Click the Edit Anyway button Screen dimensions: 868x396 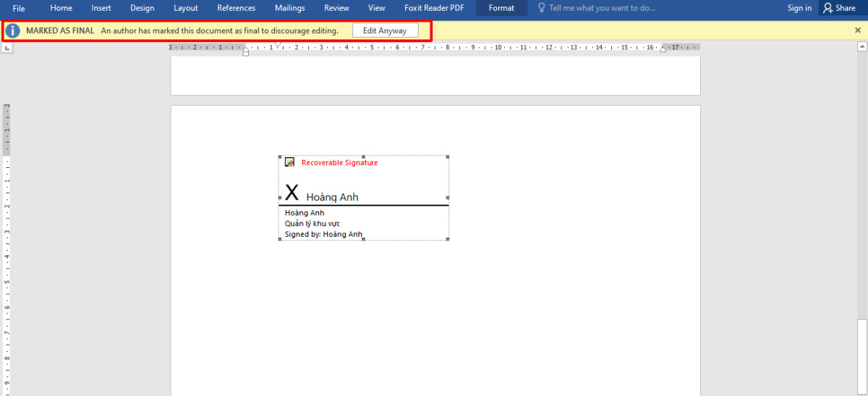385,30
